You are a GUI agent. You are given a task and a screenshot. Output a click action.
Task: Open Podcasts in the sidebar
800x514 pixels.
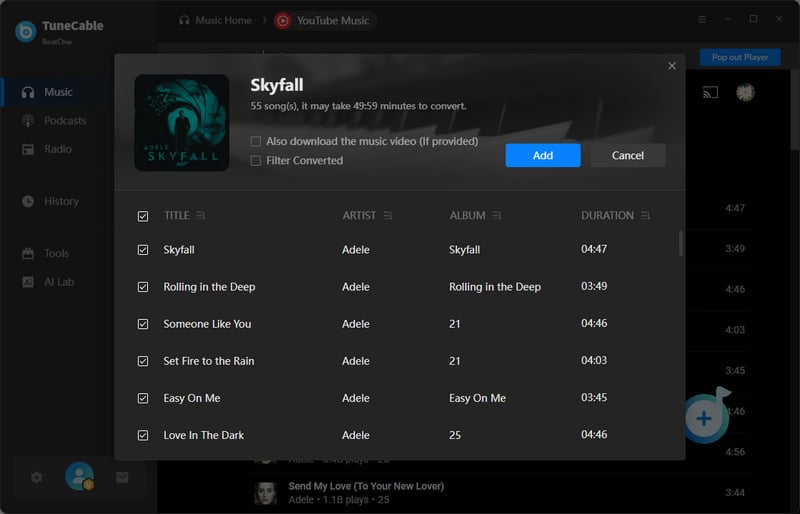tap(54, 121)
